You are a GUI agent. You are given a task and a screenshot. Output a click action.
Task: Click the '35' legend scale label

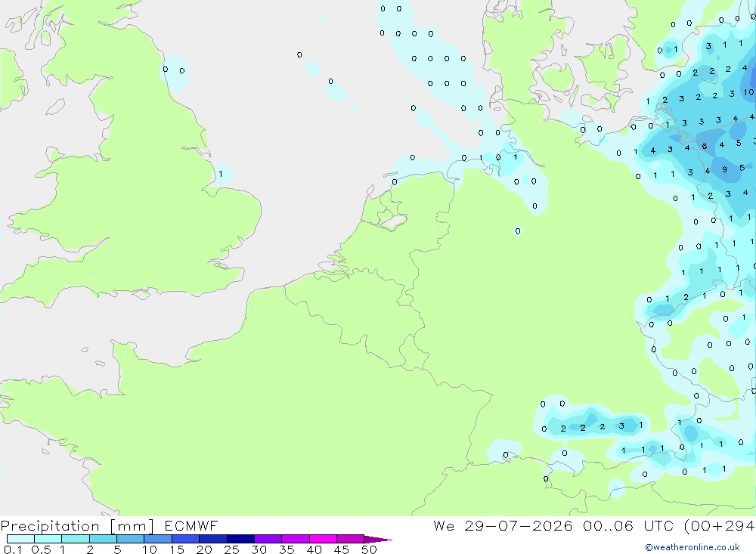coord(287,549)
